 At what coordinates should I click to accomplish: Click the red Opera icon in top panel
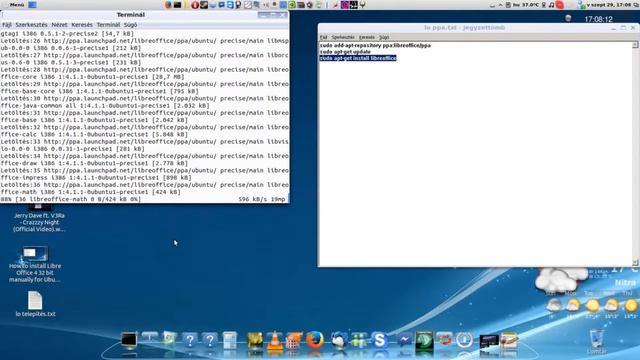click(195, 5)
